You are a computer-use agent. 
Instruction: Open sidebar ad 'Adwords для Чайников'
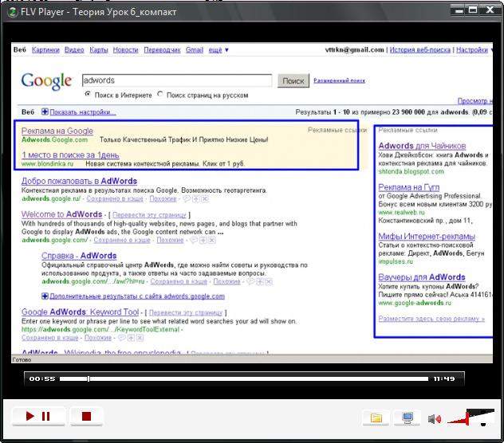pos(422,146)
